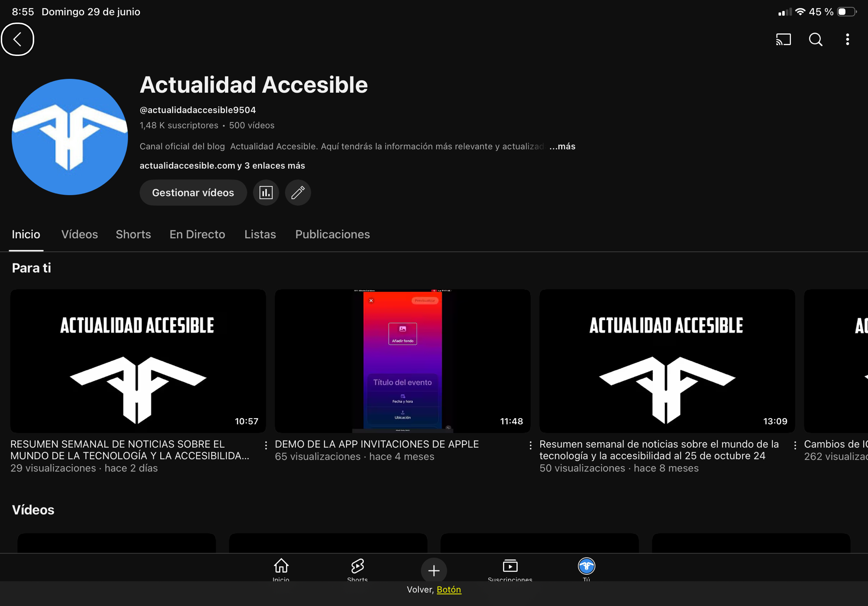Image resolution: width=868 pixels, height=606 pixels.
Task: Tap the Vídeos section heading
Action: (x=33, y=510)
